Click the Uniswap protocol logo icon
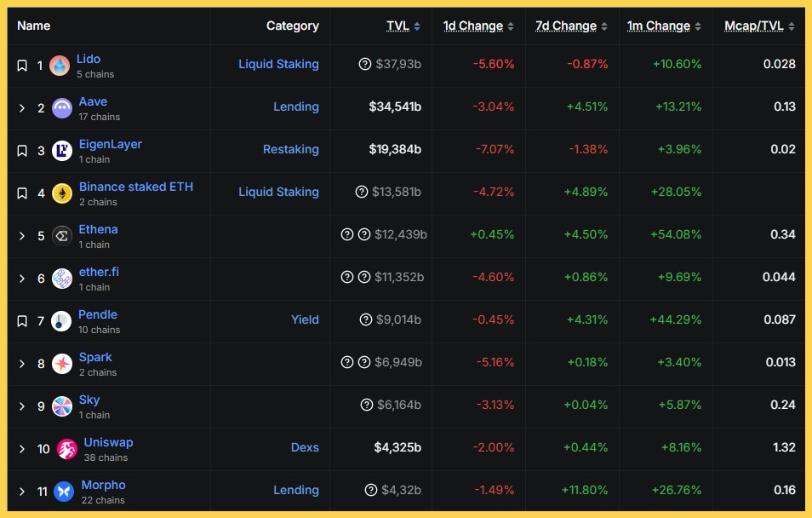The width and height of the screenshot is (812, 518). 67,449
